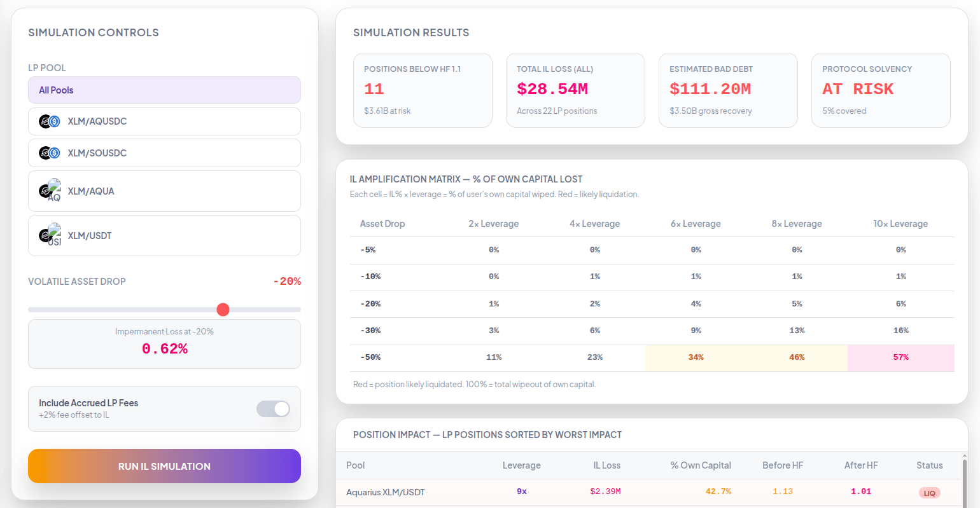Click the -20% asset drop row label
Viewport: 980px width, 508px height.
pos(370,304)
